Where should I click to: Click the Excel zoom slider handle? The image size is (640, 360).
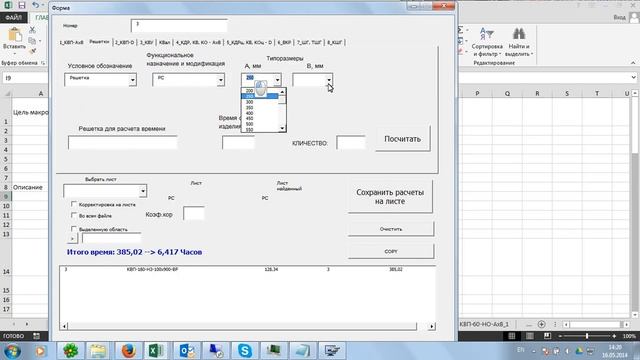pyautogui.click(x=587, y=336)
